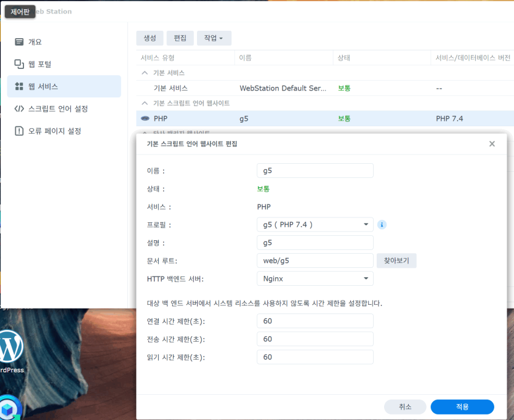This screenshot has width=514, height=420.
Task: Open the HTTP 백엔드 서버 Nginx dropdown
Action: tap(315, 279)
